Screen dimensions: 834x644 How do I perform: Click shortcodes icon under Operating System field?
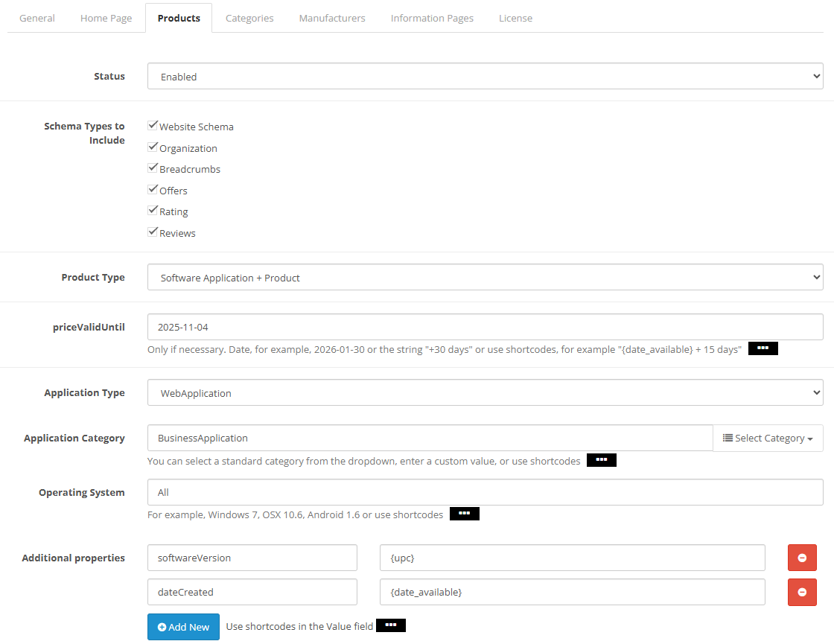[464, 514]
